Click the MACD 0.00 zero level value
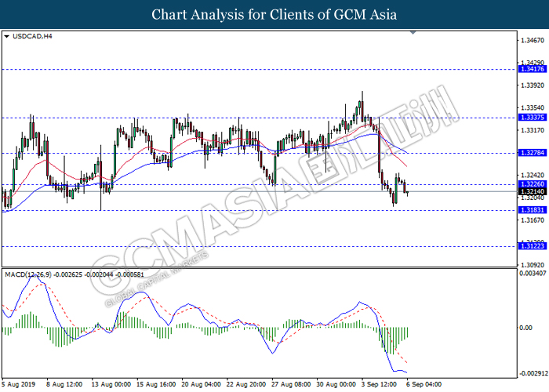 [525, 328]
